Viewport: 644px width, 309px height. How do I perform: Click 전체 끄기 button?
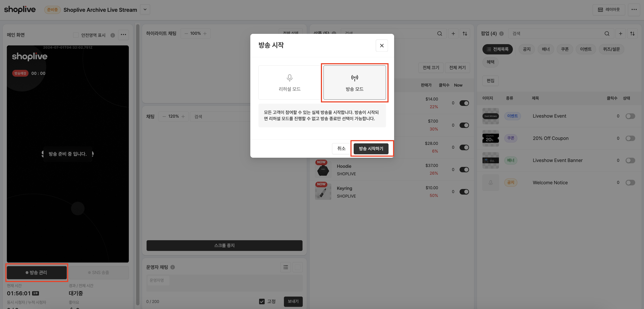click(431, 68)
